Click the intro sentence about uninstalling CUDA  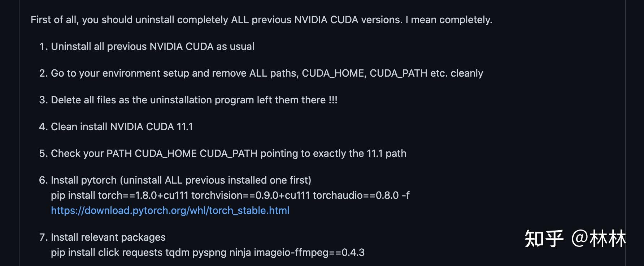(x=261, y=20)
